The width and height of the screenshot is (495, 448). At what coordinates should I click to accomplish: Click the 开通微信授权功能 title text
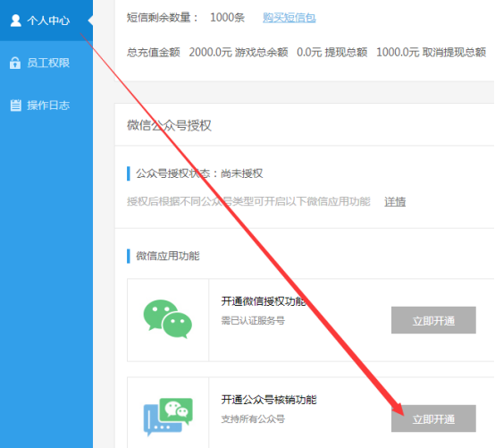click(x=264, y=301)
